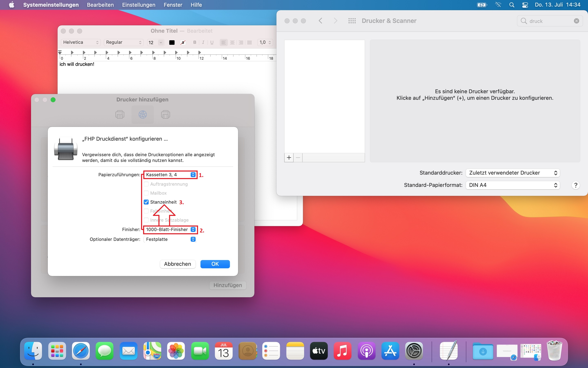
Task: Click the text 'ich will drucken!' in TextEdit
Action: (77, 64)
